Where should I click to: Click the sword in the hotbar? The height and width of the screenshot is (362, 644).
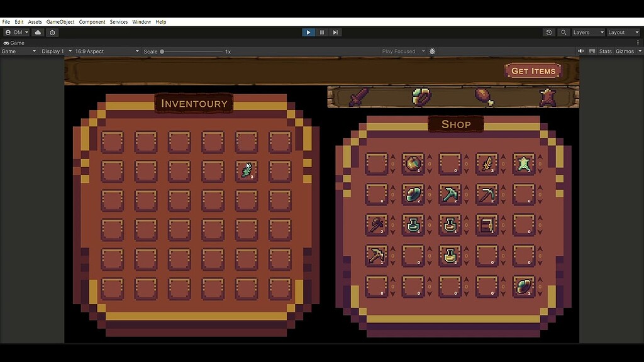click(357, 96)
